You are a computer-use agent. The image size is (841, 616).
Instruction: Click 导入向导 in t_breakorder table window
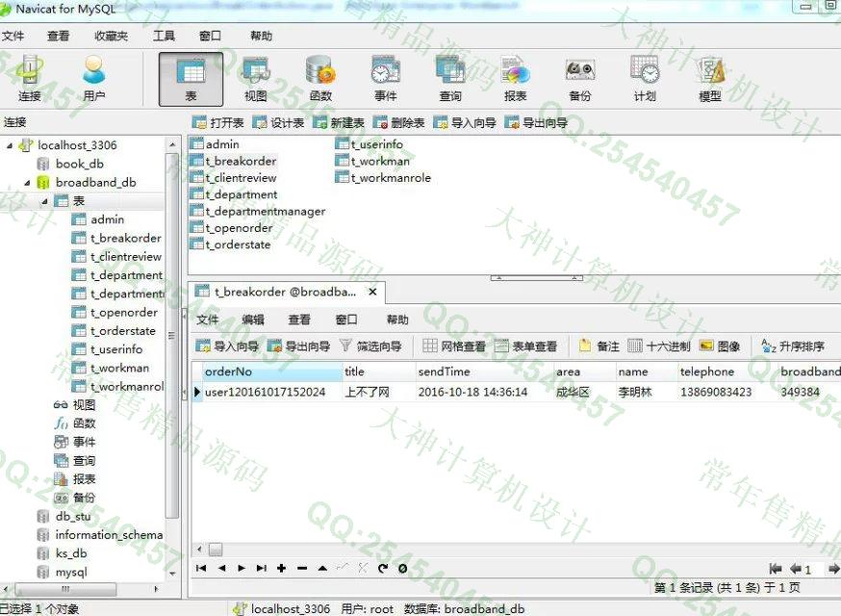click(227, 346)
